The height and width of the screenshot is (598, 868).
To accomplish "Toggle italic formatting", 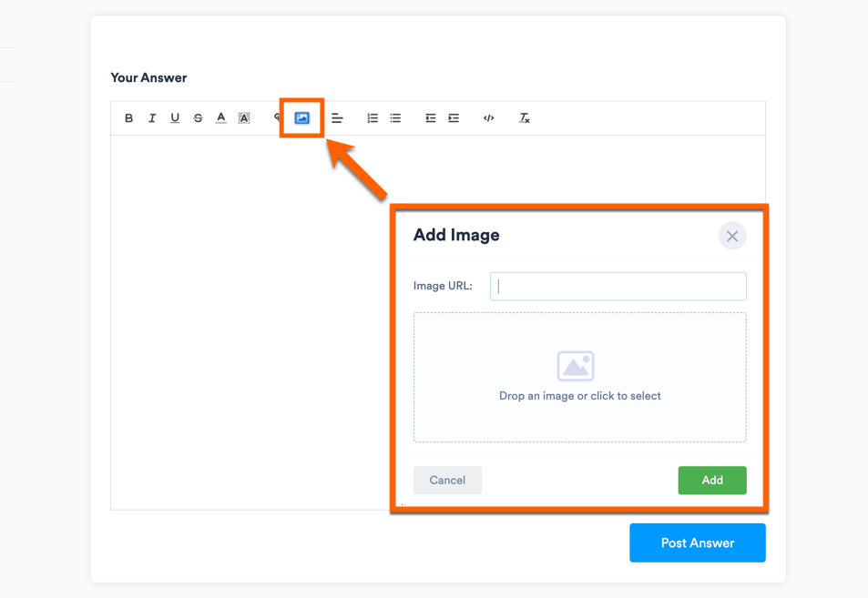I will [152, 118].
